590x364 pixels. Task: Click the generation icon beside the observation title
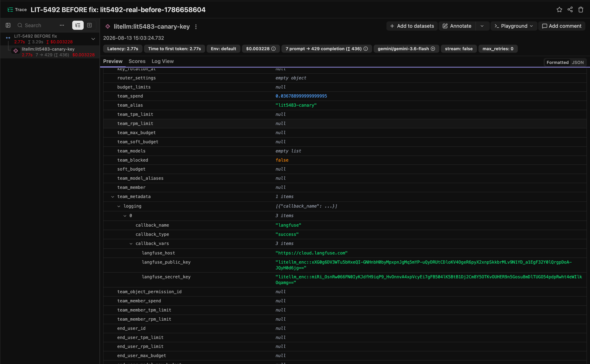pyautogui.click(x=108, y=27)
